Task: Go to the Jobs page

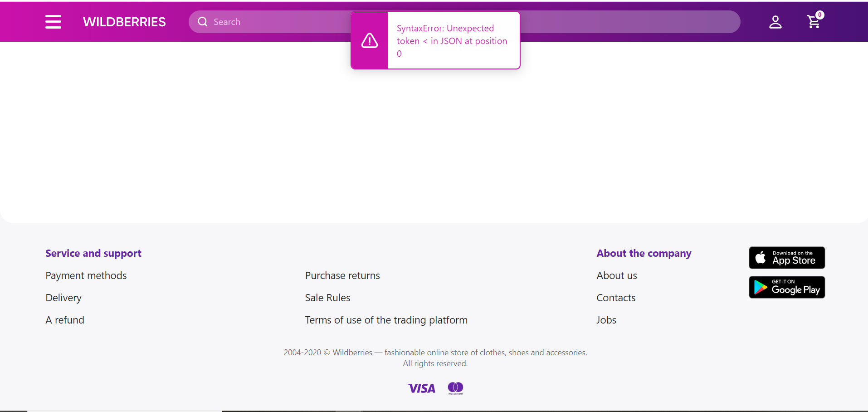Action: tap(606, 320)
